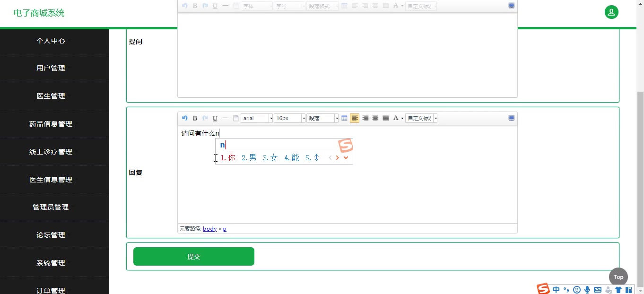Screen dimensions: 644x294
Task: Insert table icon in 提问 editor toolbar
Action: [344, 6]
